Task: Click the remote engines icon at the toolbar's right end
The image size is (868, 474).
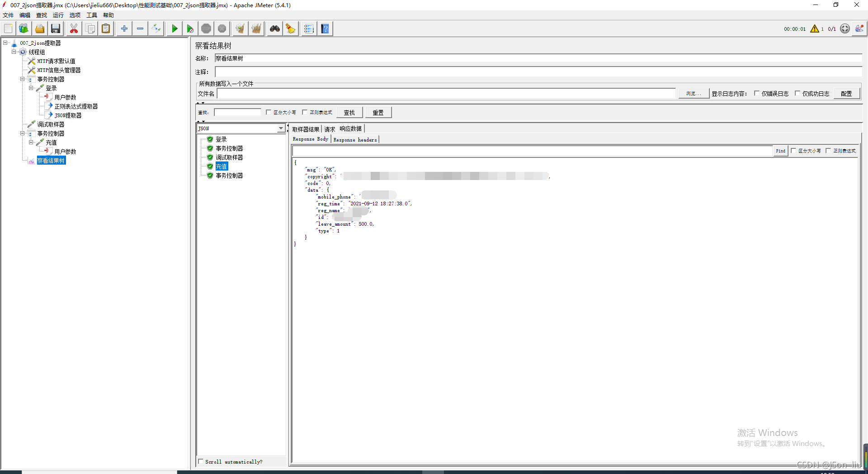Action: click(x=859, y=28)
